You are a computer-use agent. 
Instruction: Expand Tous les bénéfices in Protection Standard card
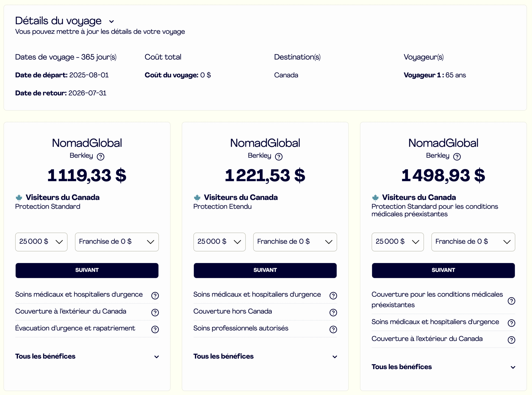click(87, 356)
